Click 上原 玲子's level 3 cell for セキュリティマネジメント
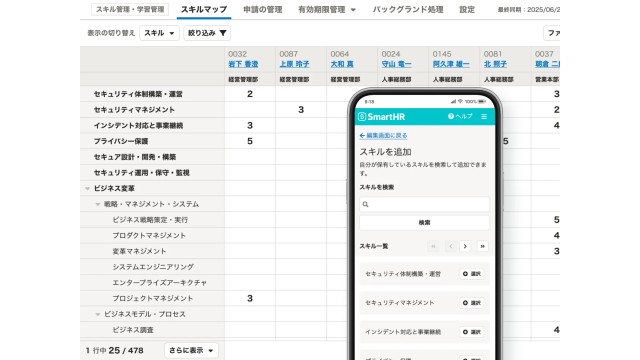Screen dimensions: 640x360 coord(301,110)
